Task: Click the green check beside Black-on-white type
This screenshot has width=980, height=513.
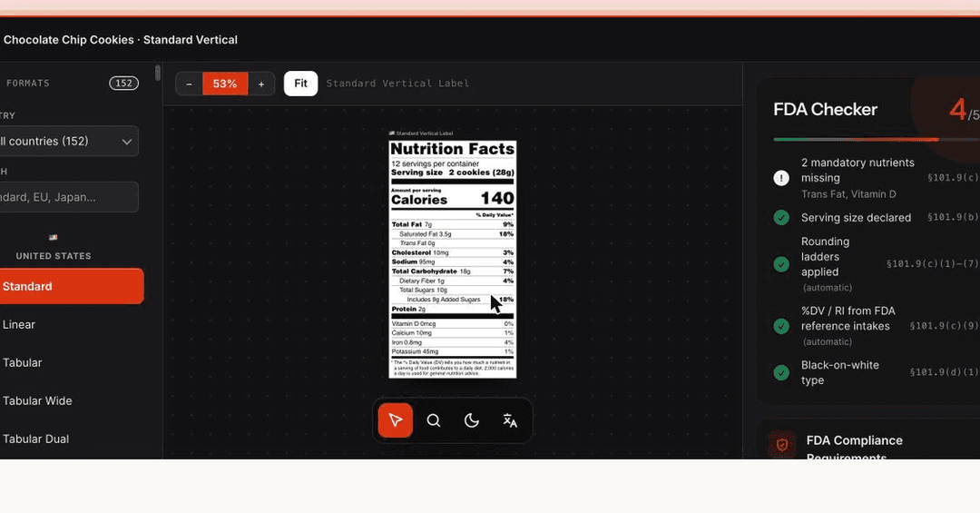Action: pos(781,373)
